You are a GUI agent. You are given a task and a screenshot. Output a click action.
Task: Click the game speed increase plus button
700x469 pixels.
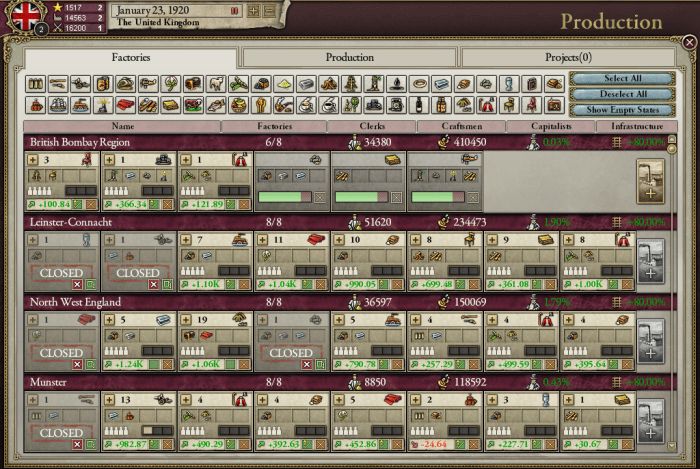click(254, 10)
